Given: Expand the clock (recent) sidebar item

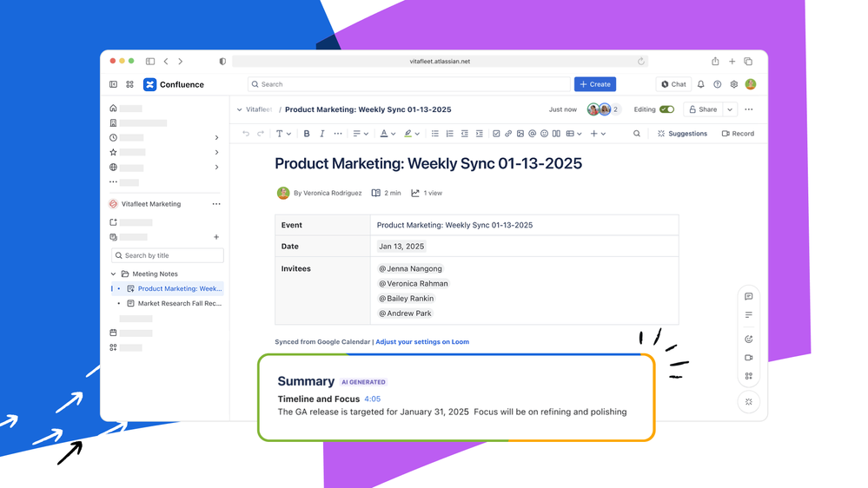Looking at the screenshot, I should click(x=216, y=137).
